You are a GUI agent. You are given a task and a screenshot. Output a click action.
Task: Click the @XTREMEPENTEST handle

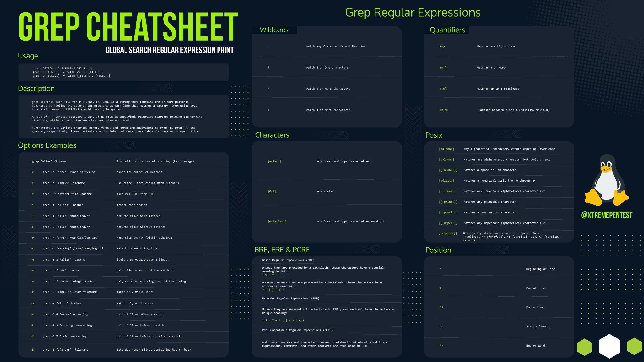(607, 215)
